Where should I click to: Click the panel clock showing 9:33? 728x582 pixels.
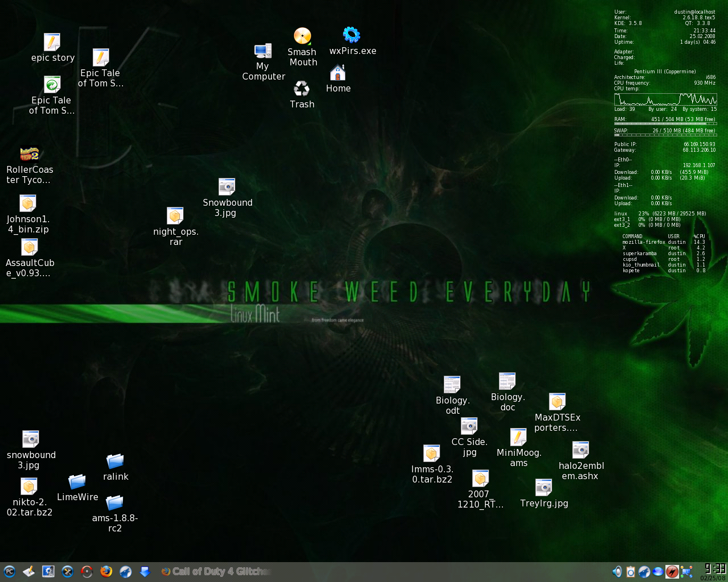click(715, 568)
